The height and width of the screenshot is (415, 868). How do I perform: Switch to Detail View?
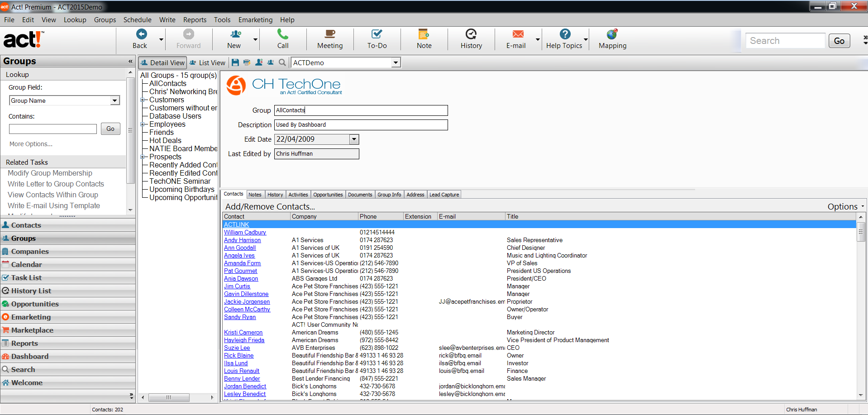pyautogui.click(x=162, y=63)
